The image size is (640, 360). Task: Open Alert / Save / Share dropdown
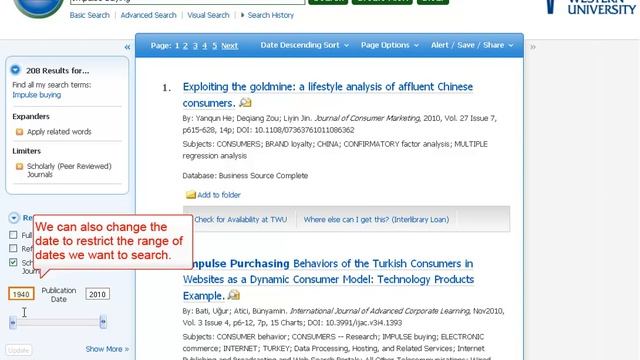click(x=472, y=45)
